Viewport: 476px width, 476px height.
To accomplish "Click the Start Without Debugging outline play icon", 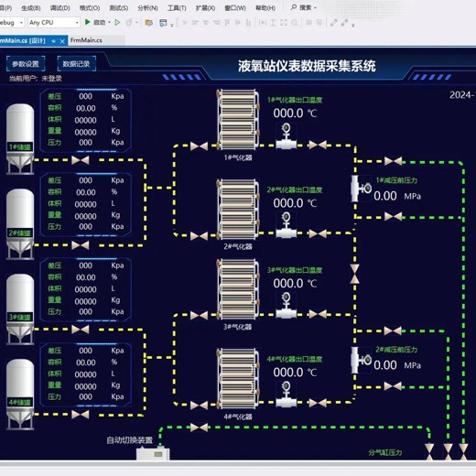I will (x=117, y=22).
